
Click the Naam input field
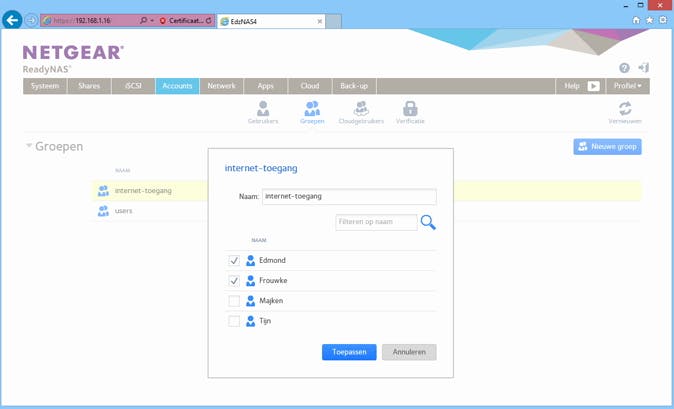(x=349, y=196)
